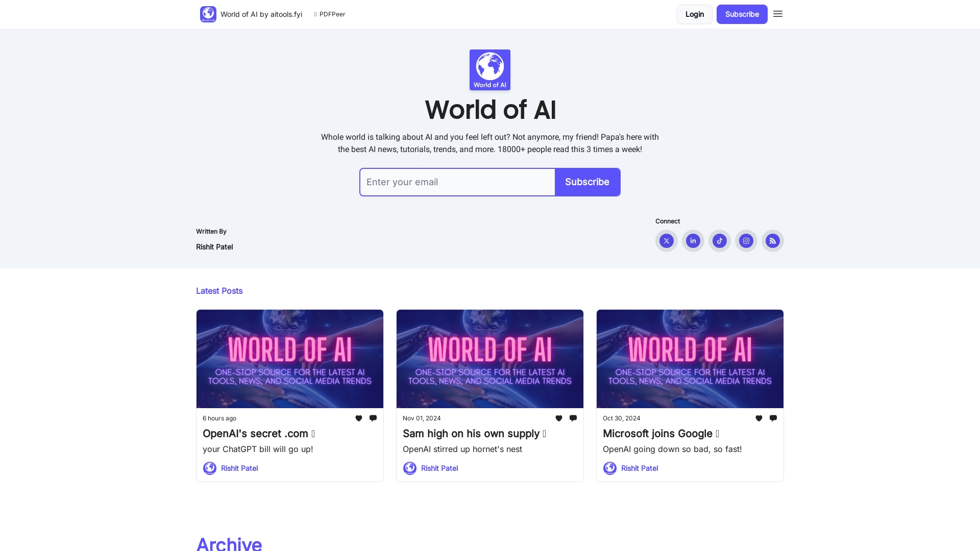Click thumbnail of Microsoft joins Google post
This screenshot has height=551, width=980.
point(690,359)
